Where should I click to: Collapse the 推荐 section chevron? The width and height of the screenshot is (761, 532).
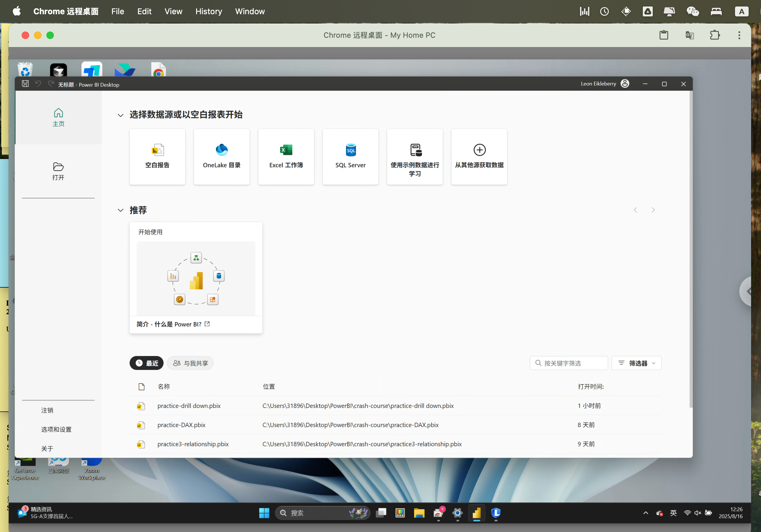121,210
